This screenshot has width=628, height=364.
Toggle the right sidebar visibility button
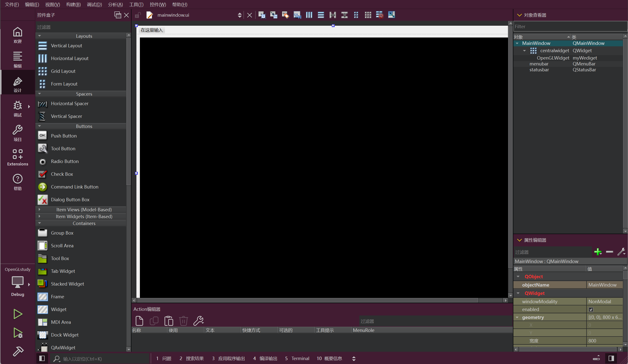(x=611, y=358)
